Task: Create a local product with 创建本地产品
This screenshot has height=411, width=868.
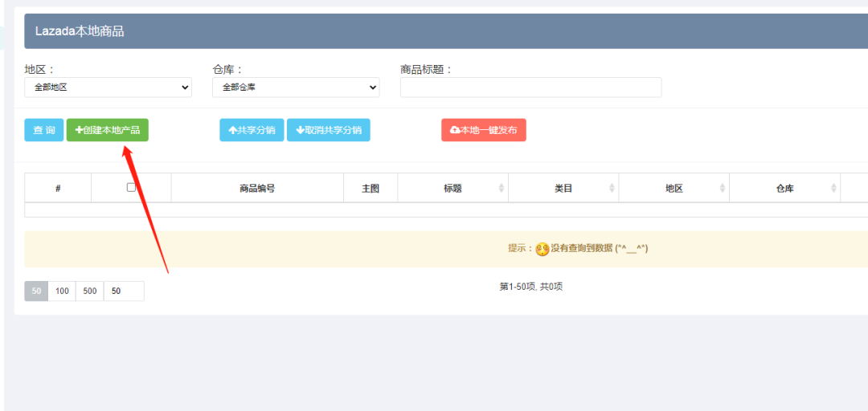Action: [x=108, y=130]
